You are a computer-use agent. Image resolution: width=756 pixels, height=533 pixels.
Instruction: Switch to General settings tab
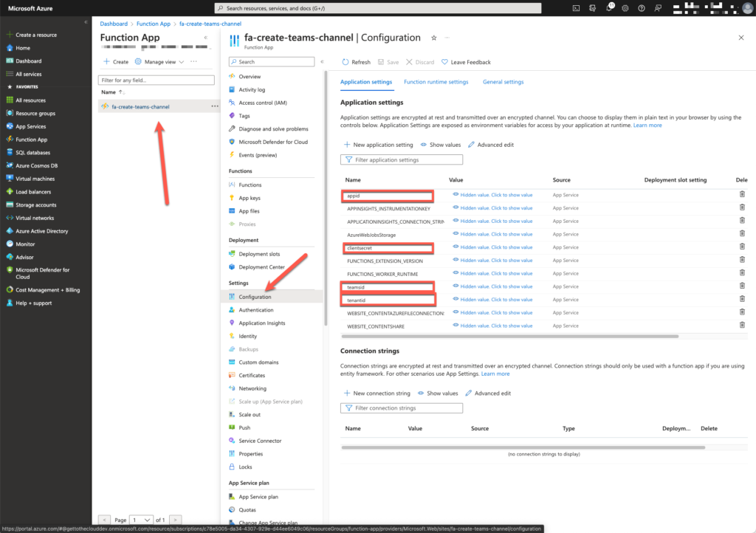pos(503,82)
